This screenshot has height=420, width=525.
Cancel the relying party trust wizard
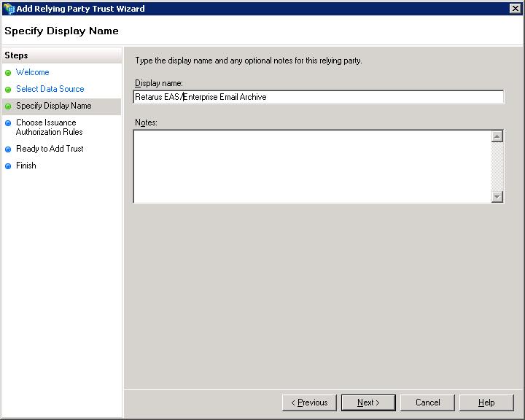click(427, 402)
